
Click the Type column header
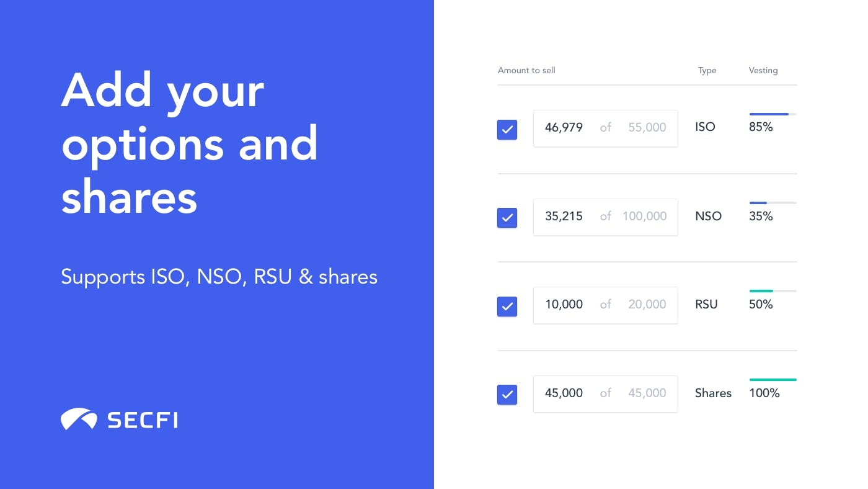point(707,71)
